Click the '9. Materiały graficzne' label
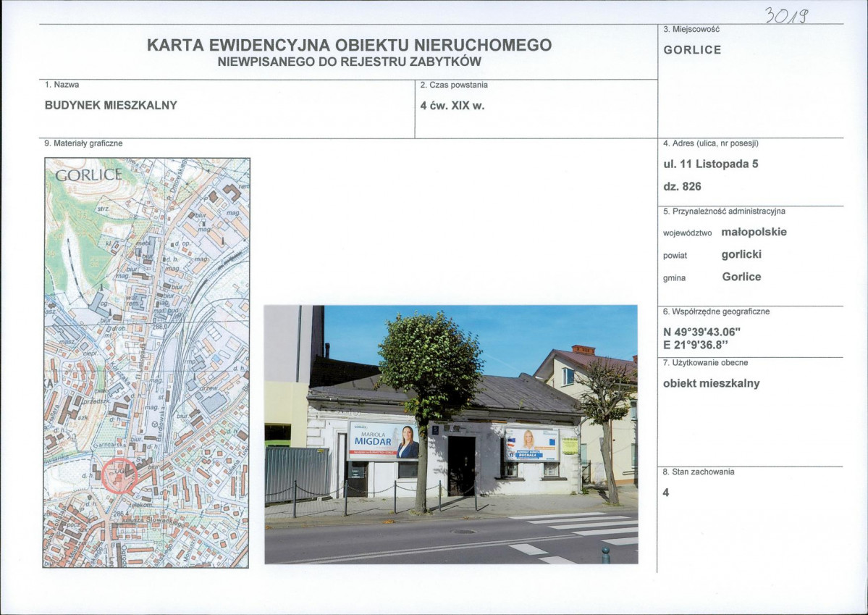The width and height of the screenshot is (868, 615). (x=83, y=143)
